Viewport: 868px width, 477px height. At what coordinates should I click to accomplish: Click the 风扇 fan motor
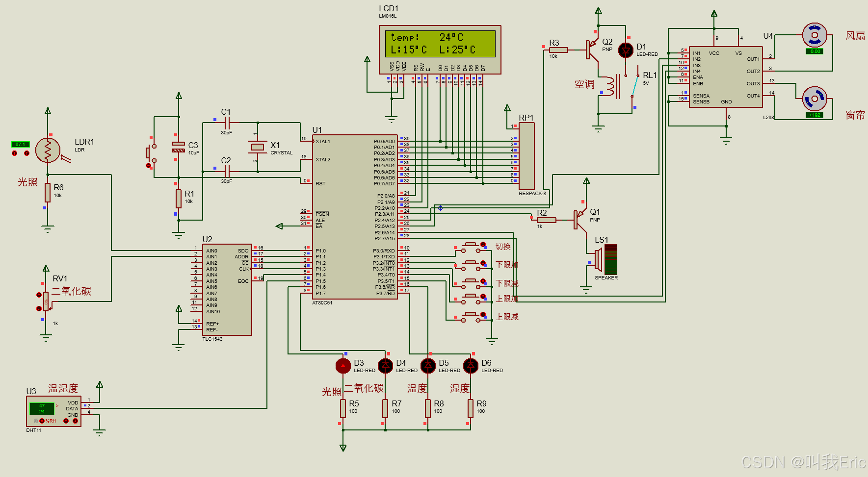(x=815, y=35)
